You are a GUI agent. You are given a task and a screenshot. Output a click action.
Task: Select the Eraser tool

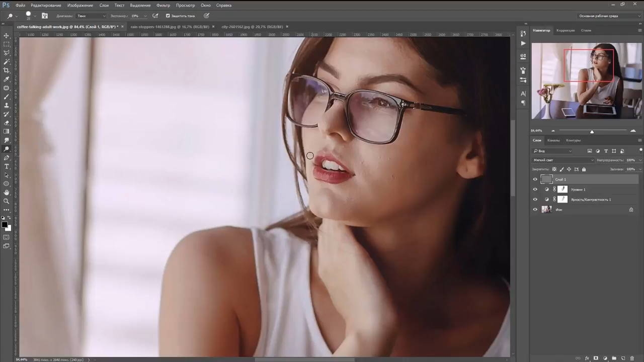7,123
